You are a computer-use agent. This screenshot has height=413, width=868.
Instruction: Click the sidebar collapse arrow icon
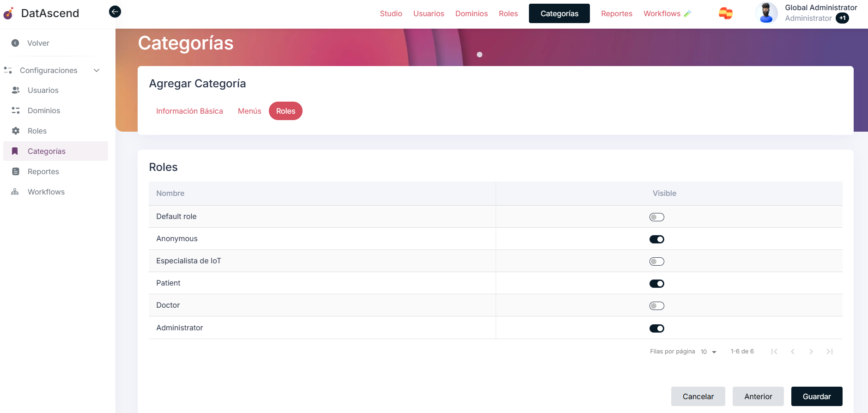pos(115,12)
